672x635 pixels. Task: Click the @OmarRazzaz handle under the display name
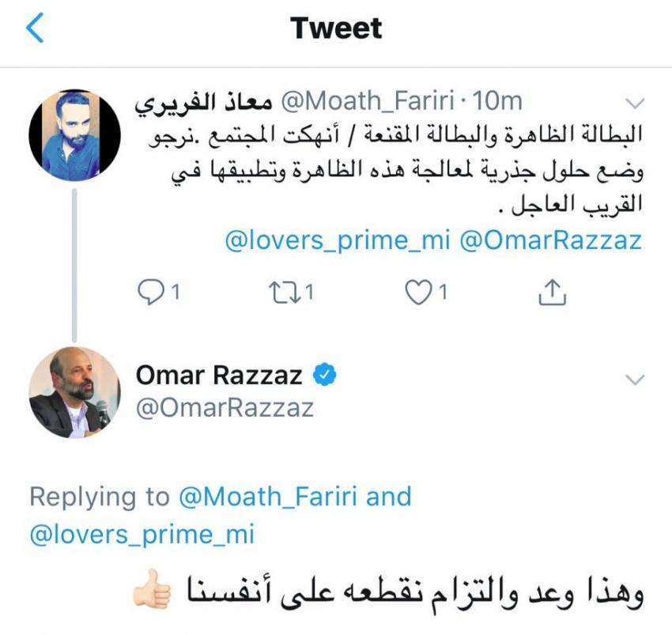click(x=225, y=407)
